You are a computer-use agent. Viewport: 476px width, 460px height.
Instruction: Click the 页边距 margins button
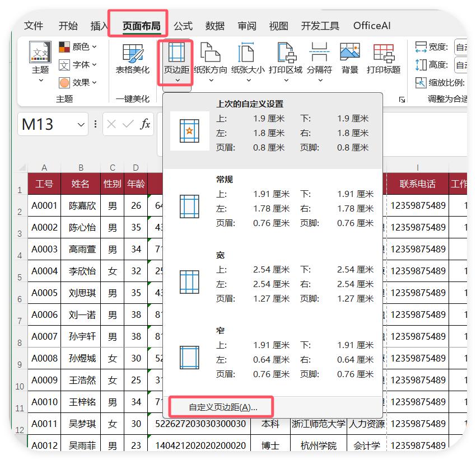(176, 62)
